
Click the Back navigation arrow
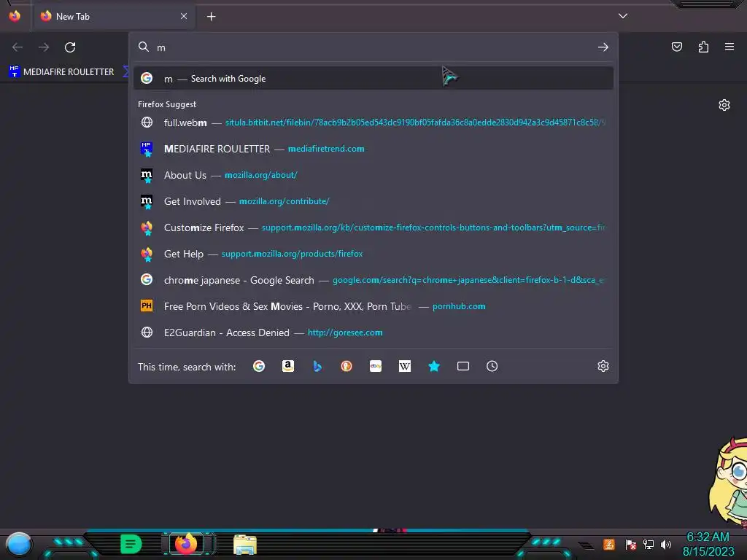coord(18,47)
